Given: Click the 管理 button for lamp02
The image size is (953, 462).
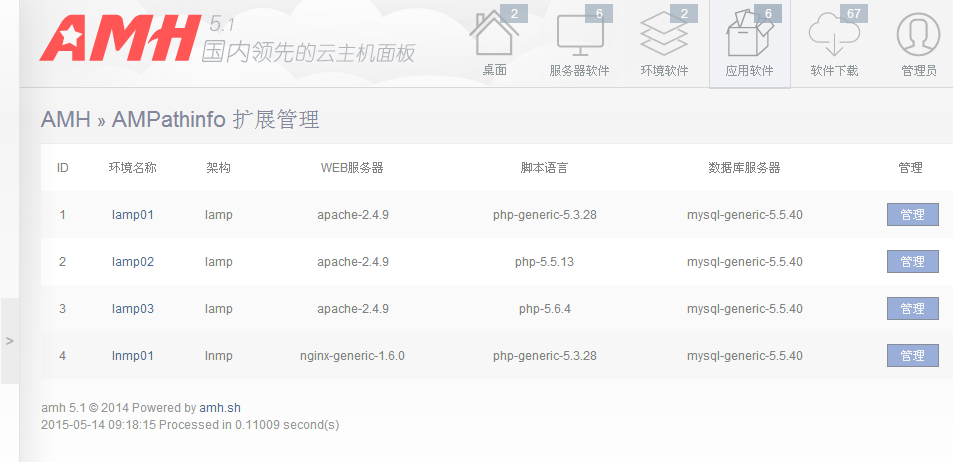Looking at the screenshot, I should click(x=912, y=262).
